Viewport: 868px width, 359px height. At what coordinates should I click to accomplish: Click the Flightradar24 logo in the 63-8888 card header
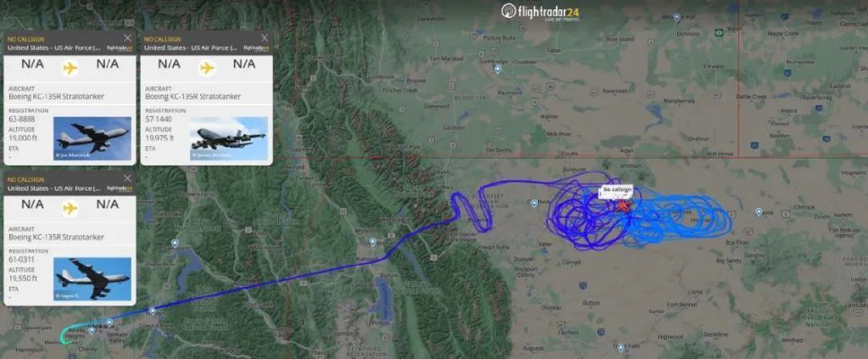[x=120, y=48]
